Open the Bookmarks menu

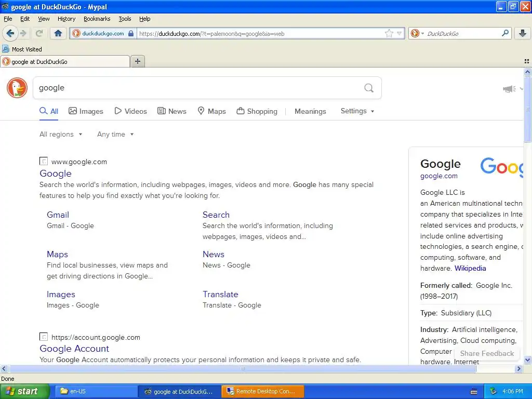tap(97, 19)
